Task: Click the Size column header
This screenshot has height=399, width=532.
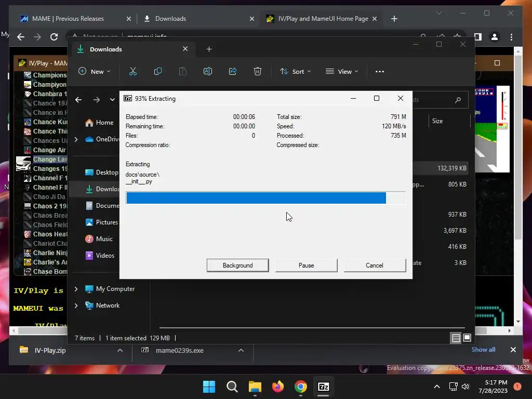Action: [x=437, y=121]
